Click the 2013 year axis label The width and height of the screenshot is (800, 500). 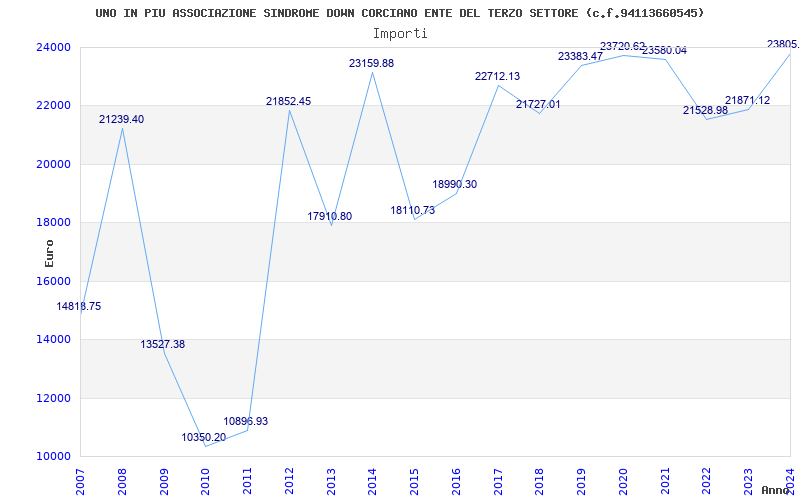[331, 482]
